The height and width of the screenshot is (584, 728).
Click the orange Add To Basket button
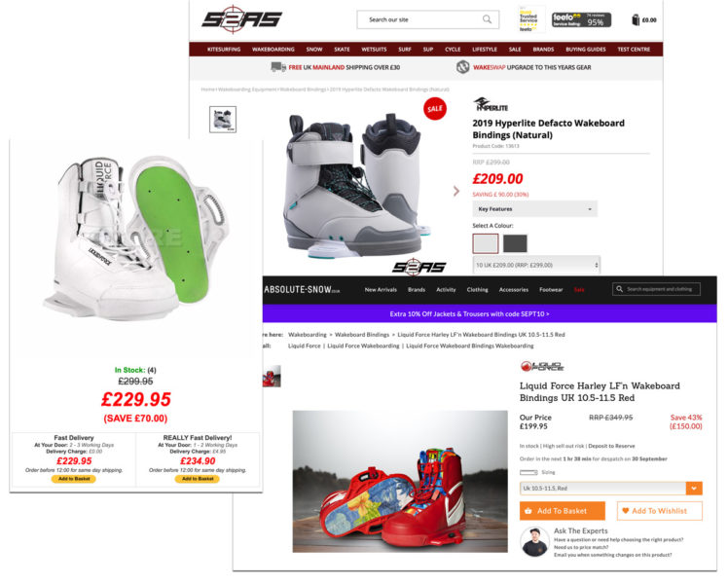point(563,511)
